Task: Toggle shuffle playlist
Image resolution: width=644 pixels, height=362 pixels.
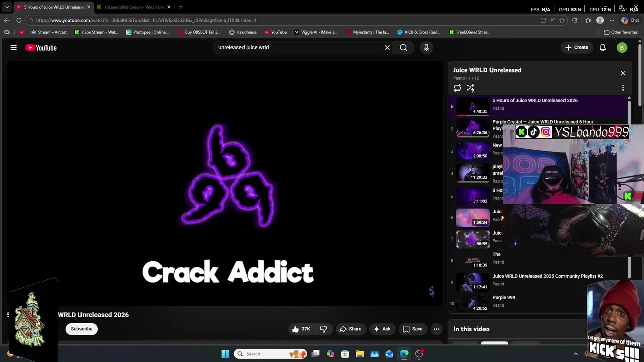Action: pyautogui.click(x=471, y=88)
